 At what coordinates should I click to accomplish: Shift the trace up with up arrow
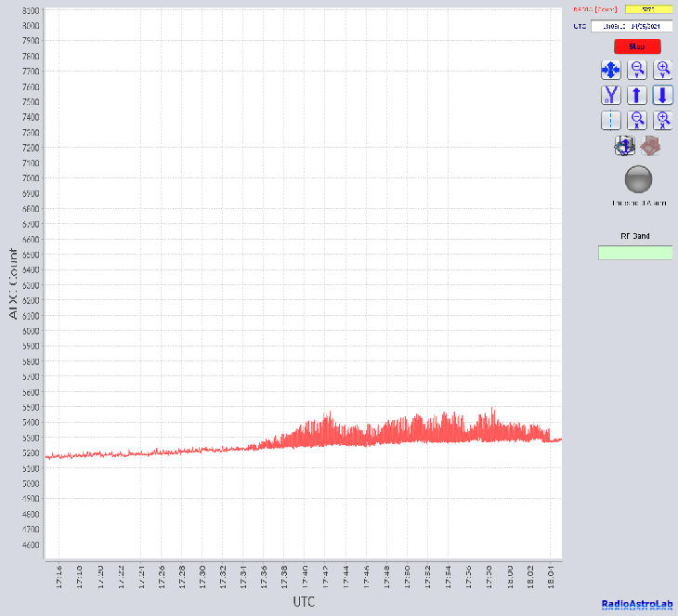[x=637, y=95]
